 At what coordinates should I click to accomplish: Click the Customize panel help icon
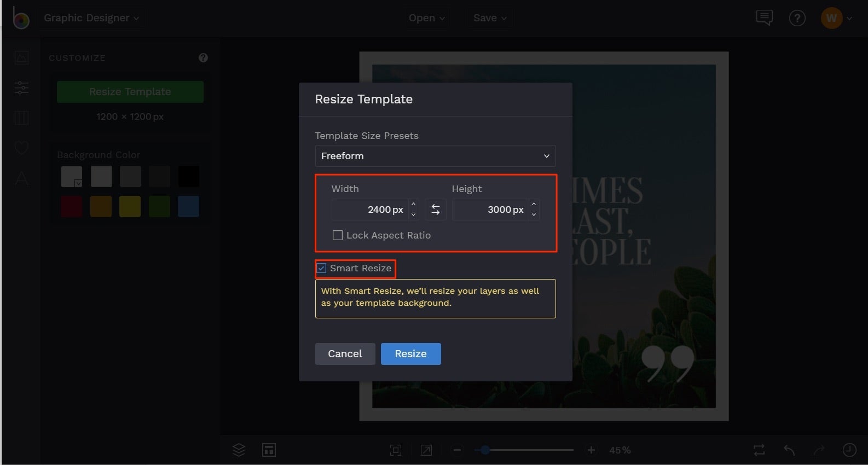pyautogui.click(x=203, y=57)
